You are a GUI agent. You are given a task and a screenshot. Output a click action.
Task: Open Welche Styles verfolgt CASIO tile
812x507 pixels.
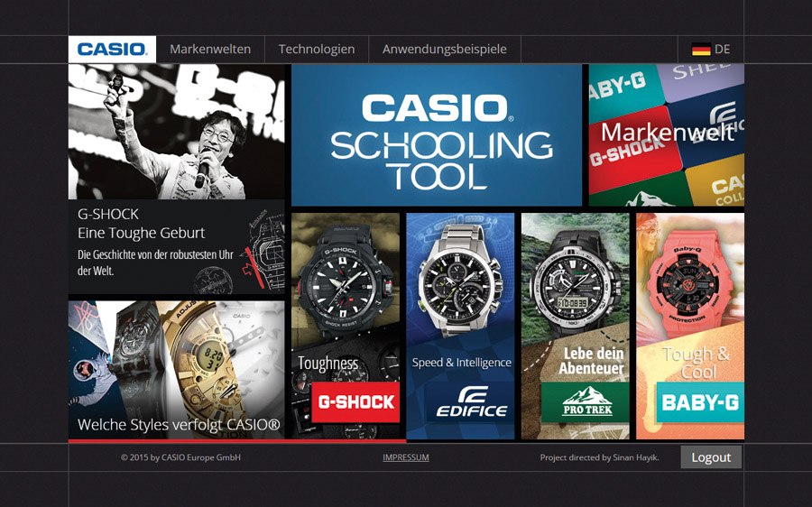(x=177, y=370)
